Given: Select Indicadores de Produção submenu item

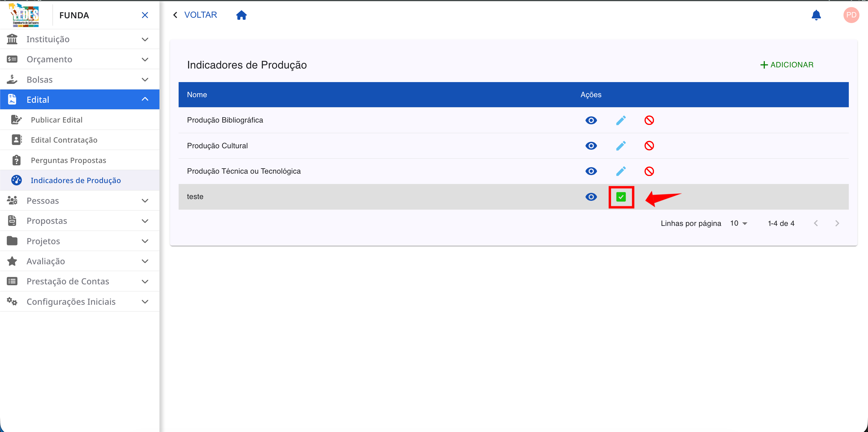Looking at the screenshot, I should click(79, 180).
